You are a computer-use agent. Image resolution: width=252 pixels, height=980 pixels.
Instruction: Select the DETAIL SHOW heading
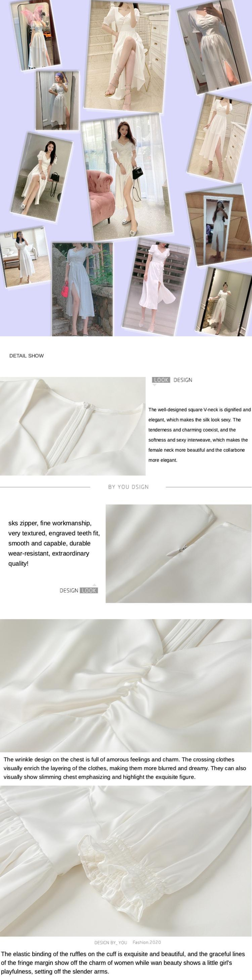[x=27, y=356]
